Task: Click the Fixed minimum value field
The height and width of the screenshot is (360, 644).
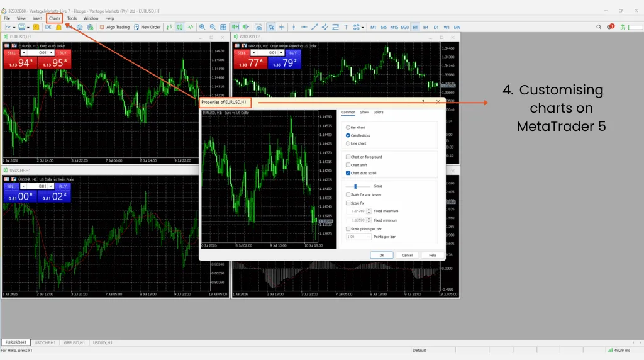Action: 357,220
